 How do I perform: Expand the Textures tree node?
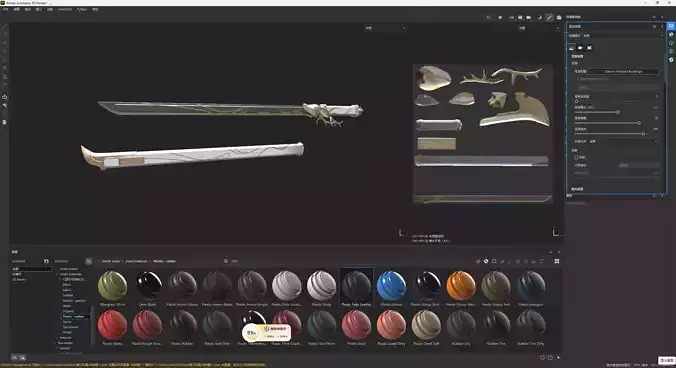[x=58, y=338]
